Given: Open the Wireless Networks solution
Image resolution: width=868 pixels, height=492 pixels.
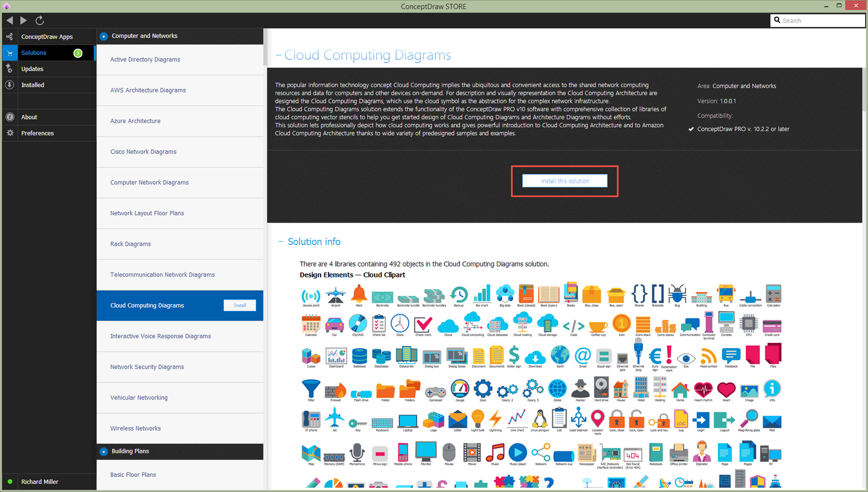Looking at the screenshot, I should [180, 428].
